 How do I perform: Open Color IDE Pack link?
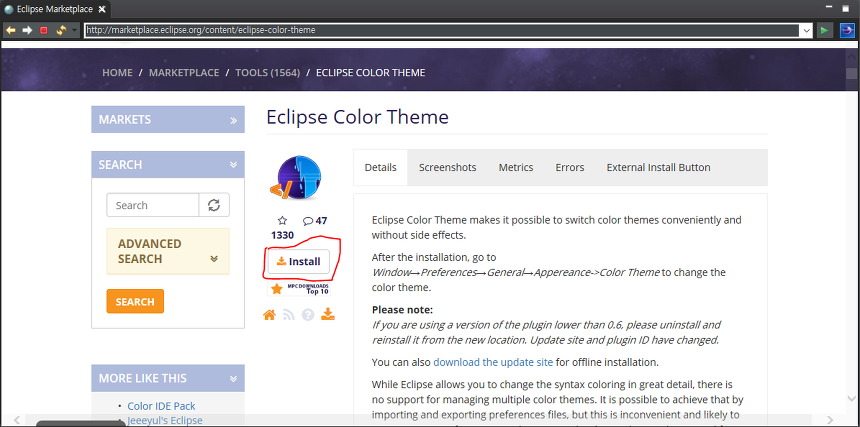[x=161, y=406]
